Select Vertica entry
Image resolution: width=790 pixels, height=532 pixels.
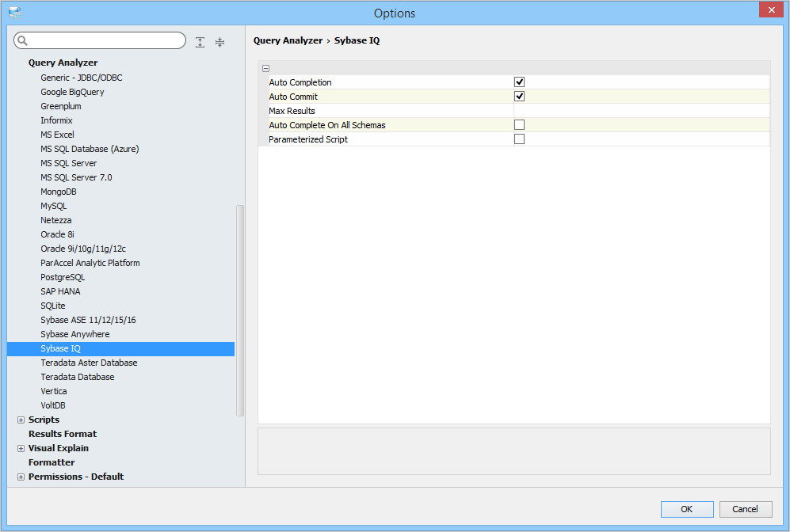tap(53, 391)
